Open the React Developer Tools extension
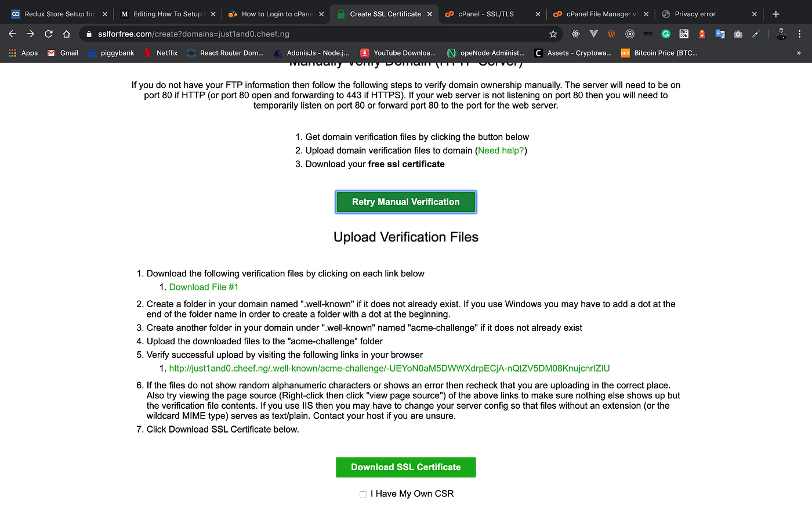This screenshot has width=812, height=508. click(575, 34)
